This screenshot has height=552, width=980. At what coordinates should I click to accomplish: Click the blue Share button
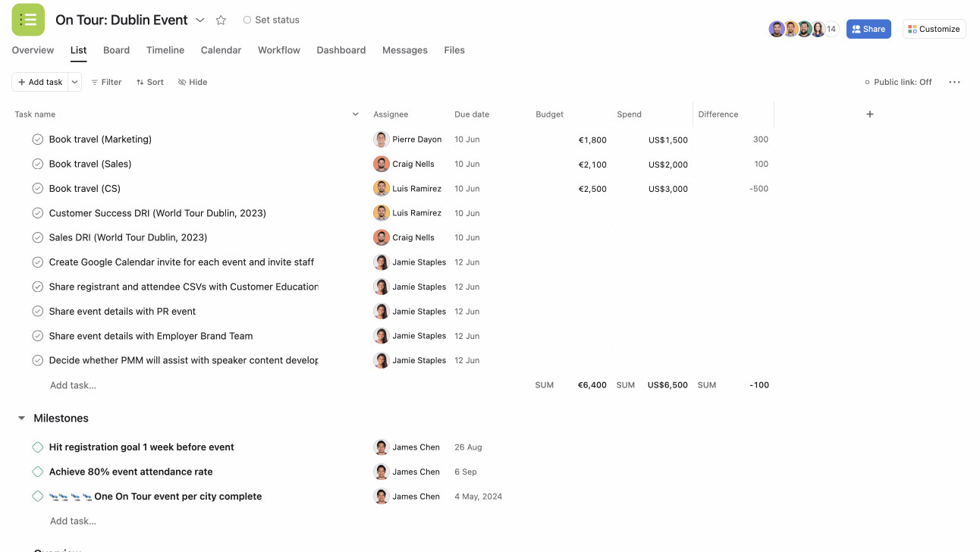[x=868, y=28]
